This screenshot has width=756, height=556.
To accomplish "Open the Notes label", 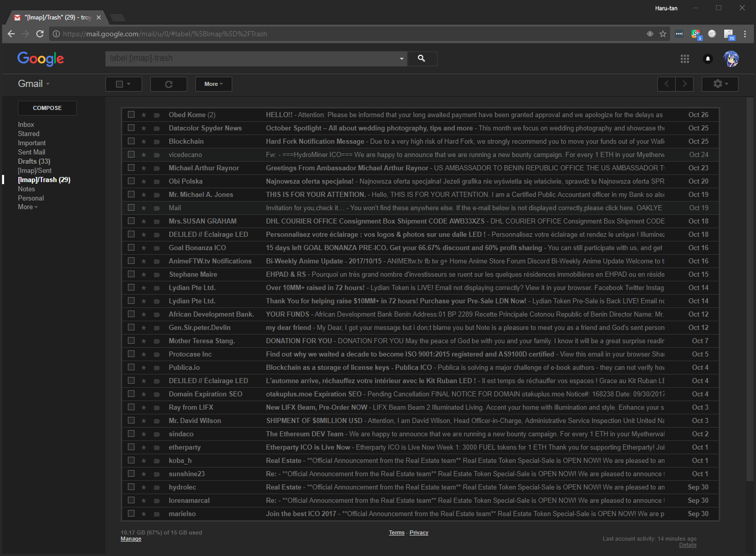I will 27,189.
